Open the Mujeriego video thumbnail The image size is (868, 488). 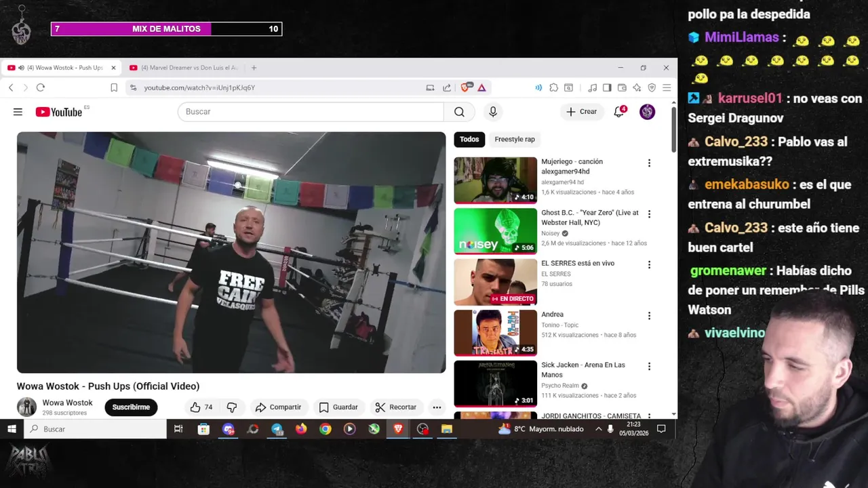[x=495, y=180]
